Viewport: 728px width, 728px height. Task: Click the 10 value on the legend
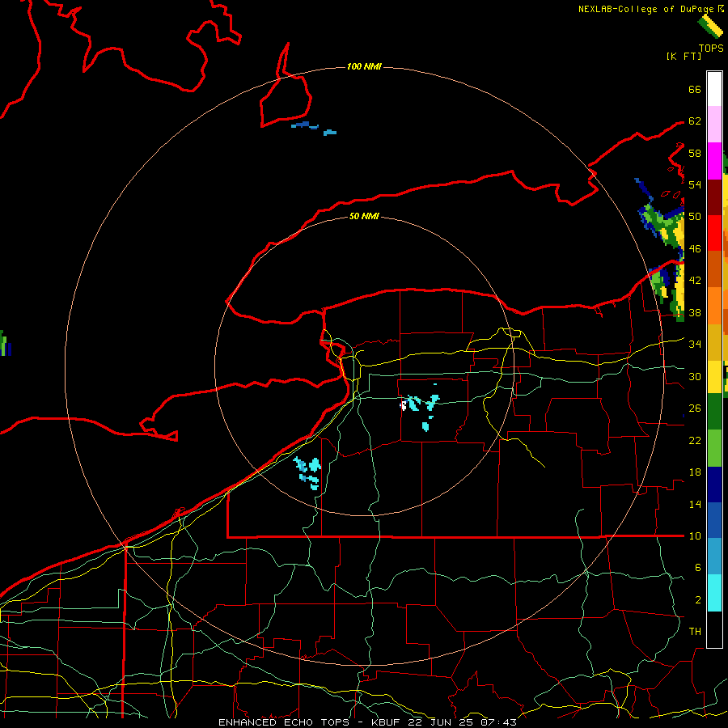coord(695,536)
